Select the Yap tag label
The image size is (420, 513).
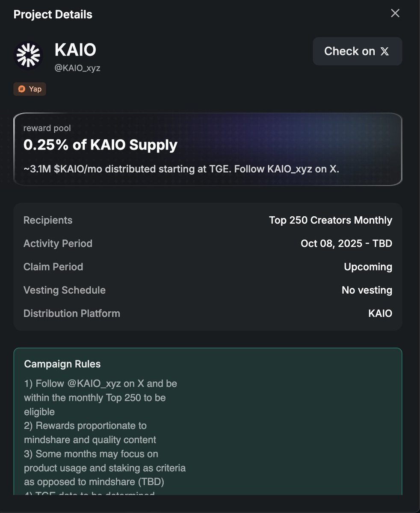35,89
